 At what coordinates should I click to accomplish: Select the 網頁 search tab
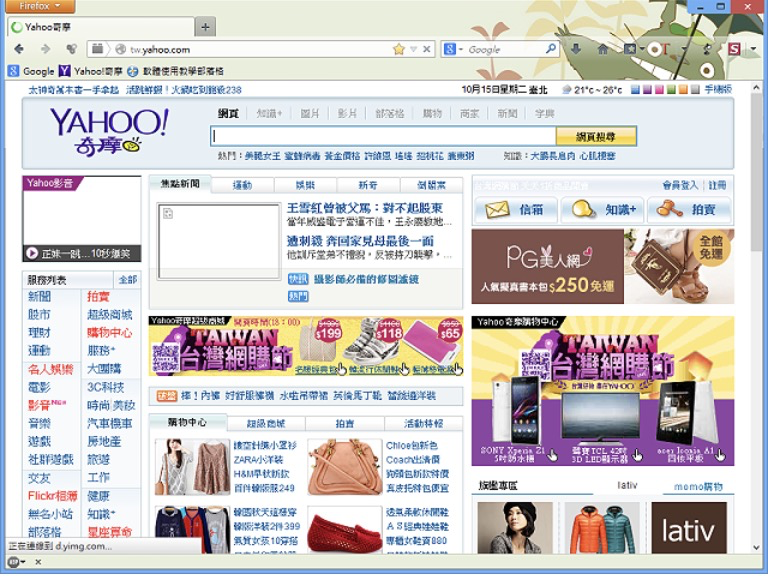tap(228, 113)
